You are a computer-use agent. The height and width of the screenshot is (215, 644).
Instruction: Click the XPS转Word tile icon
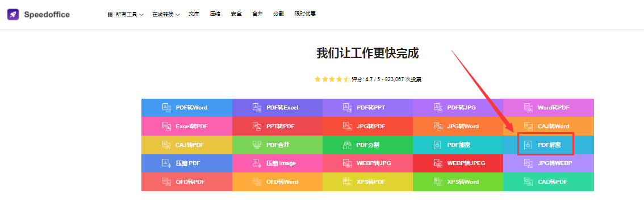click(438, 182)
